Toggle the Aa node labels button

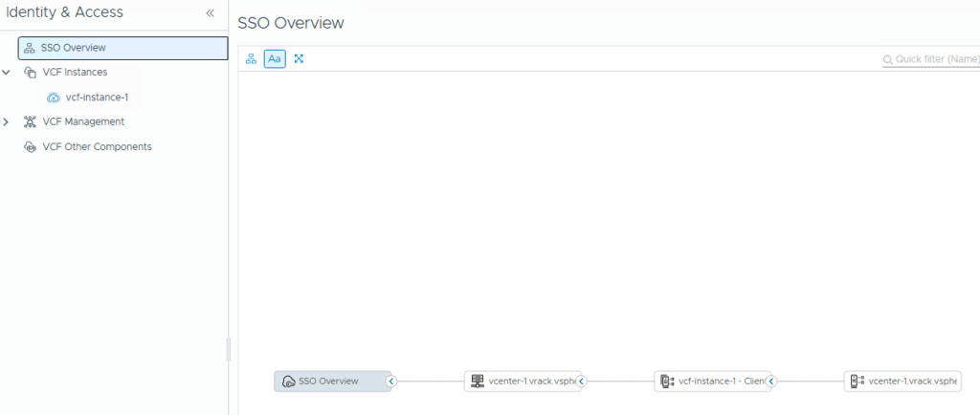click(x=275, y=59)
